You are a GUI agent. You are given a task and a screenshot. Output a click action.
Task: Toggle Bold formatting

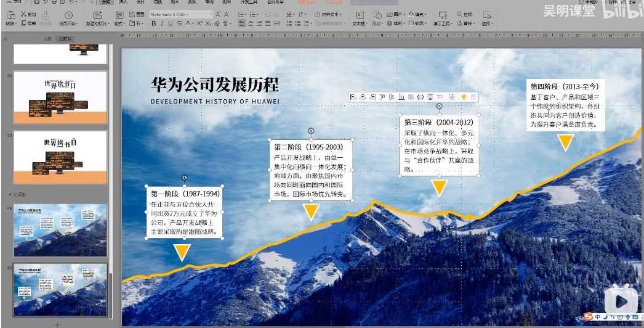(153, 23)
